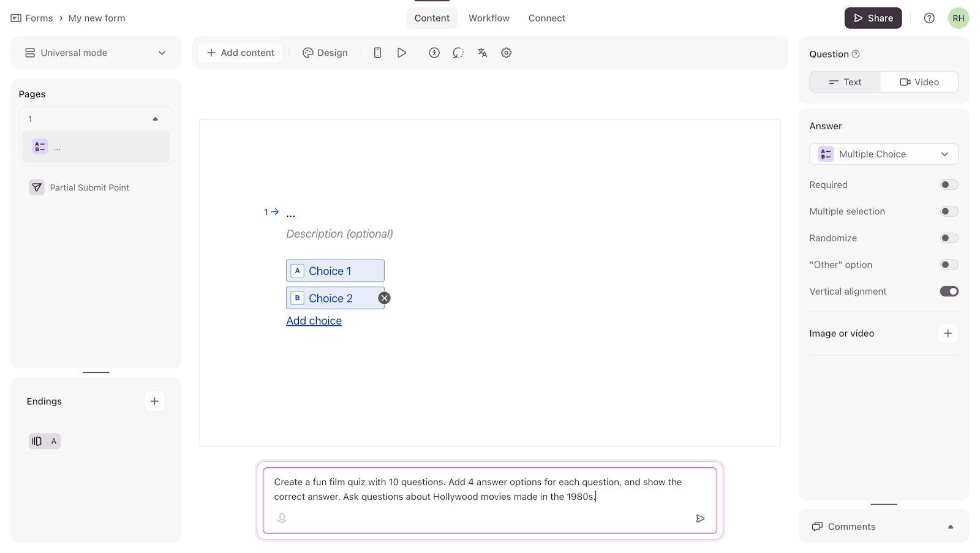The image size is (980, 553).
Task: Click the microphone icon in prompt box
Action: coord(282,518)
